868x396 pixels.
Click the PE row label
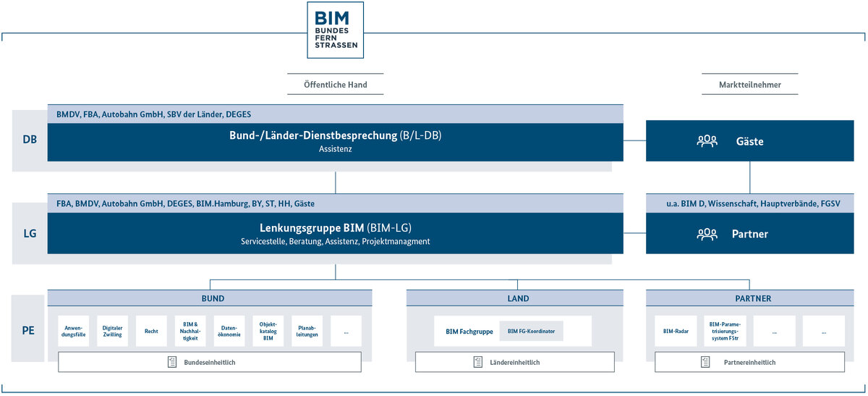click(x=30, y=331)
